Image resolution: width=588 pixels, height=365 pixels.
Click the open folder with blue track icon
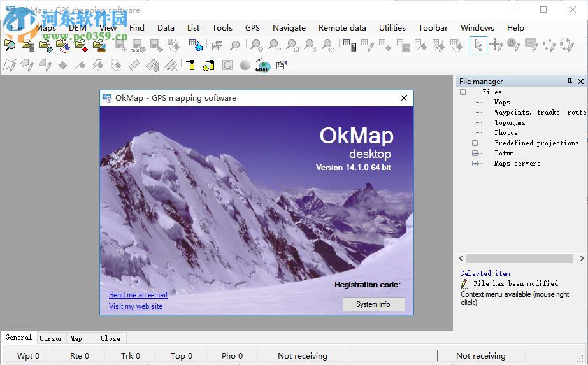pyautogui.click(x=63, y=45)
